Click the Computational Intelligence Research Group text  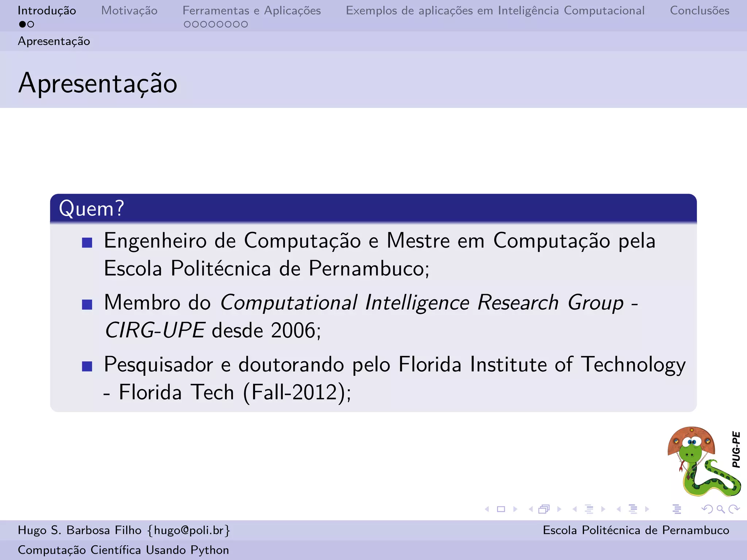(x=422, y=303)
